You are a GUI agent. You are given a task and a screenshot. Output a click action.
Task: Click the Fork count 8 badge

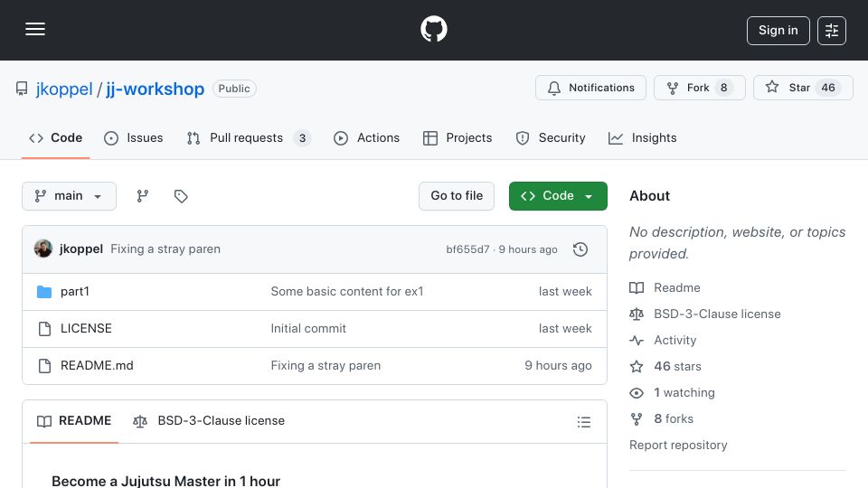coord(723,88)
